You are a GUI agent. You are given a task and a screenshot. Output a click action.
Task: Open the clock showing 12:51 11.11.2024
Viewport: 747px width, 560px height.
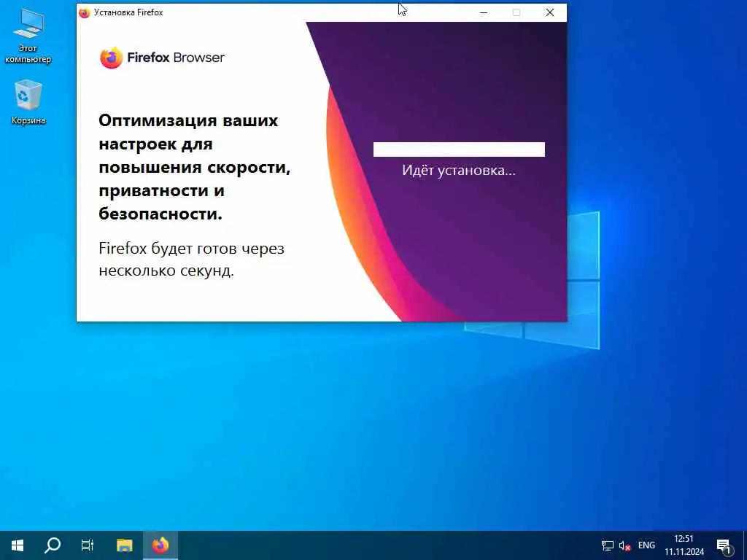click(684, 545)
